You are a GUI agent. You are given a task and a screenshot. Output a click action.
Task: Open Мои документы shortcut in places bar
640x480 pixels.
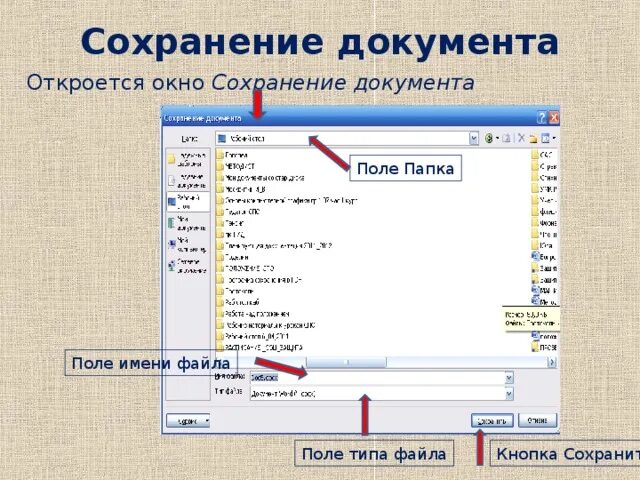point(188,223)
